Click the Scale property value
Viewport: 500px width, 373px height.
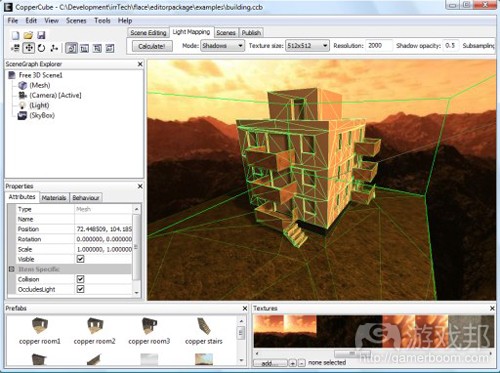103,249
